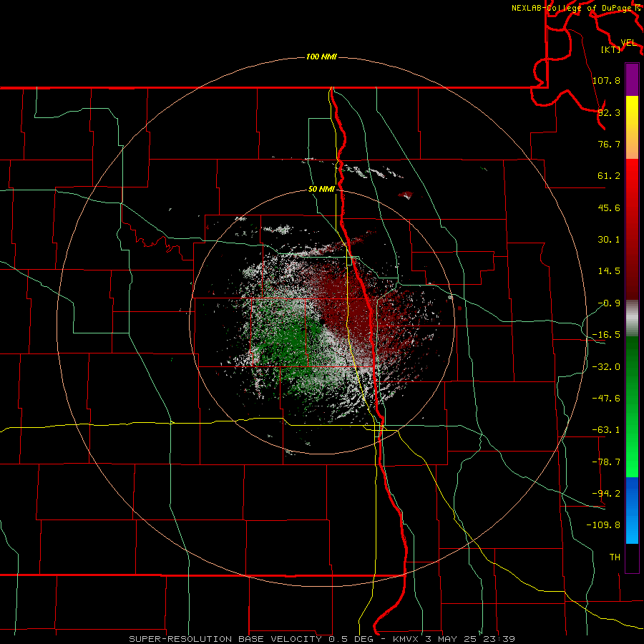Click the 76.7 value on the velocity scale

point(609,144)
